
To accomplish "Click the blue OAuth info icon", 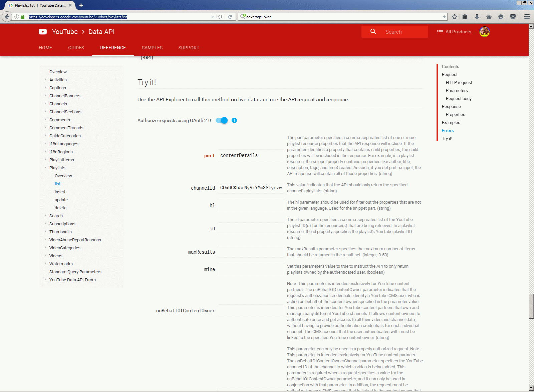I will pyautogui.click(x=234, y=120).
